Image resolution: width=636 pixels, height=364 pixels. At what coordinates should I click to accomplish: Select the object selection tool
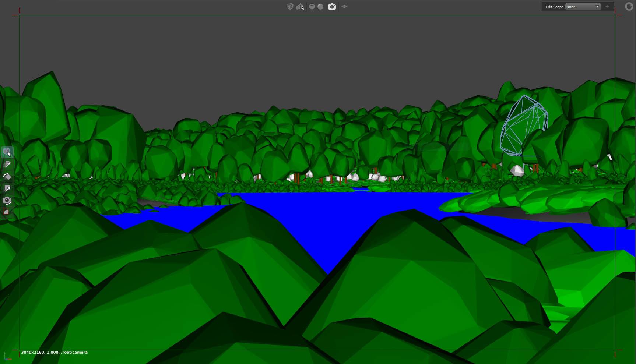pyautogui.click(x=7, y=152)
